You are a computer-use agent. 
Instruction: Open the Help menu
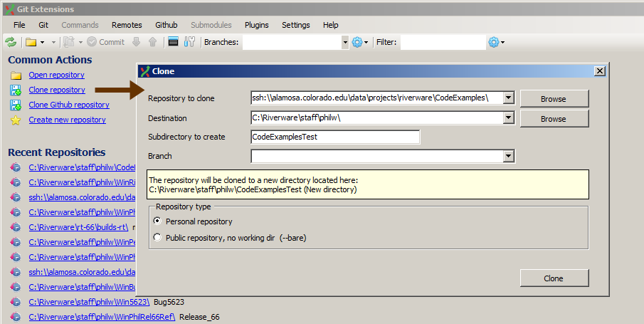point(331,25)
